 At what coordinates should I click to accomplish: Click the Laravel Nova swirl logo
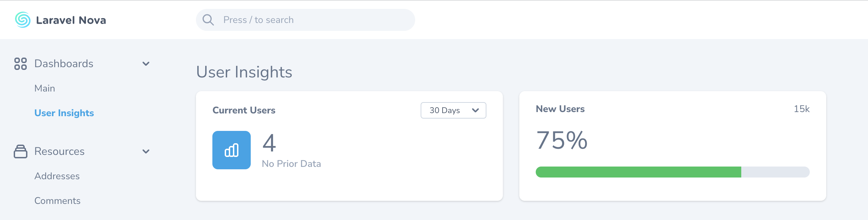coord(23,20)
